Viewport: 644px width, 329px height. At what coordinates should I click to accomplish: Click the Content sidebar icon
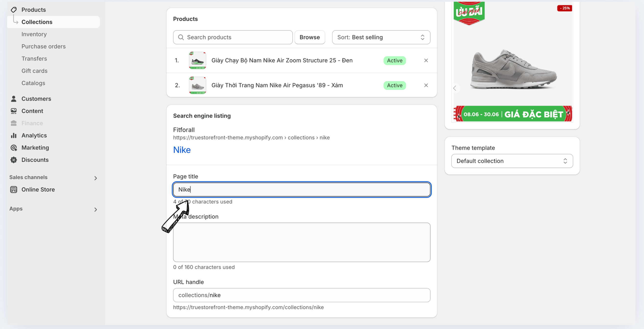(x=14, y=111)
